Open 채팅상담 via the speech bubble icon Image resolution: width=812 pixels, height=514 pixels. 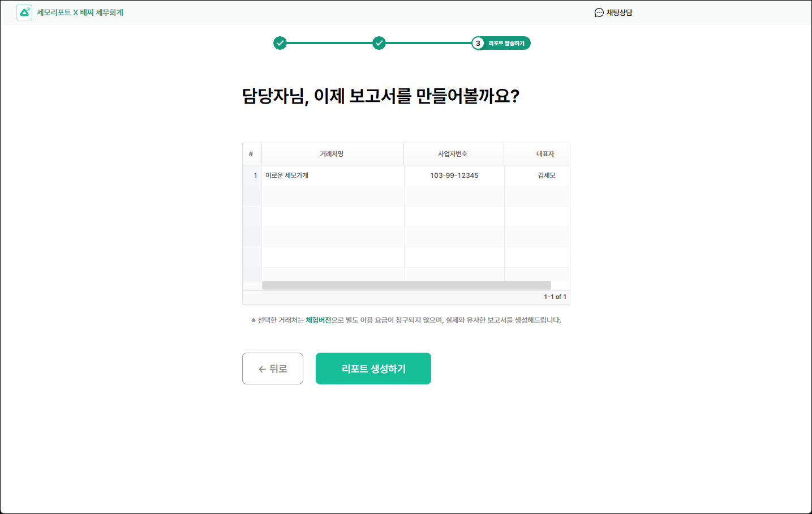coord(599,12)
